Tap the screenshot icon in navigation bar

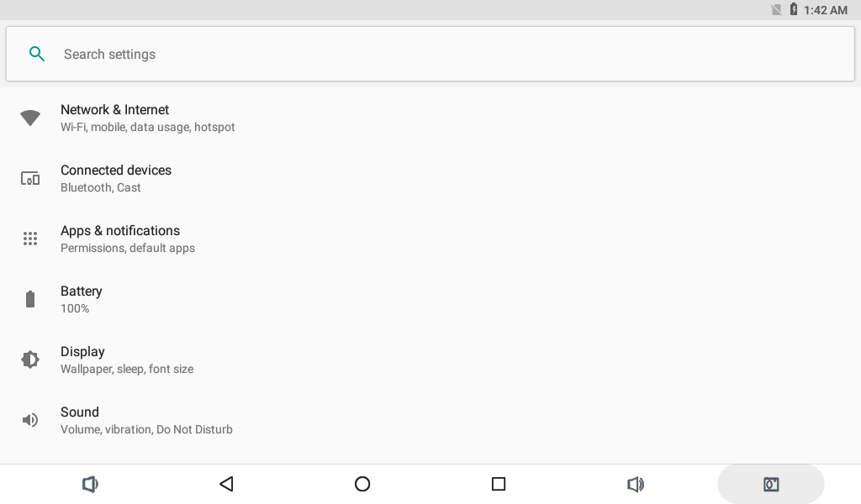click(x=771, y=484)
